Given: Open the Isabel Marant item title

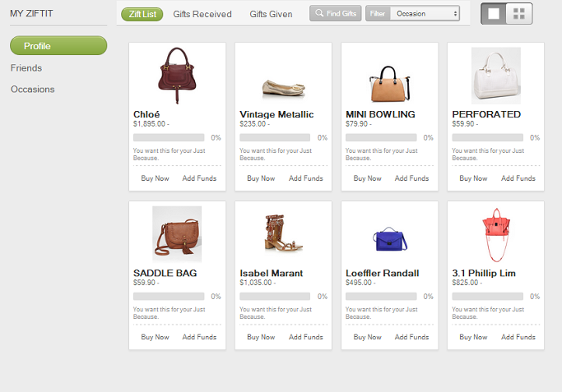Looking at the screenshot, I should (x=272, y=273).
